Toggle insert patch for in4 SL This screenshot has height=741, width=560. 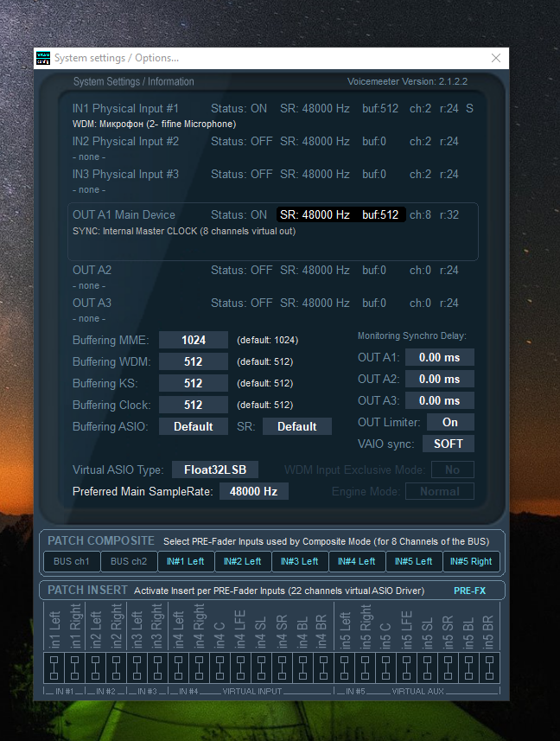click(x=262, y=668)
